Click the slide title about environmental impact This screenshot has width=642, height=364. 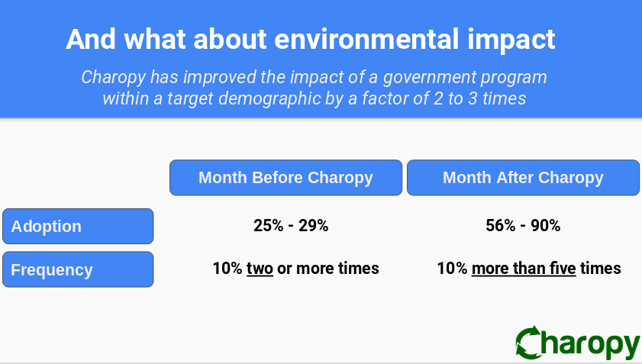[x=311, y=40]
